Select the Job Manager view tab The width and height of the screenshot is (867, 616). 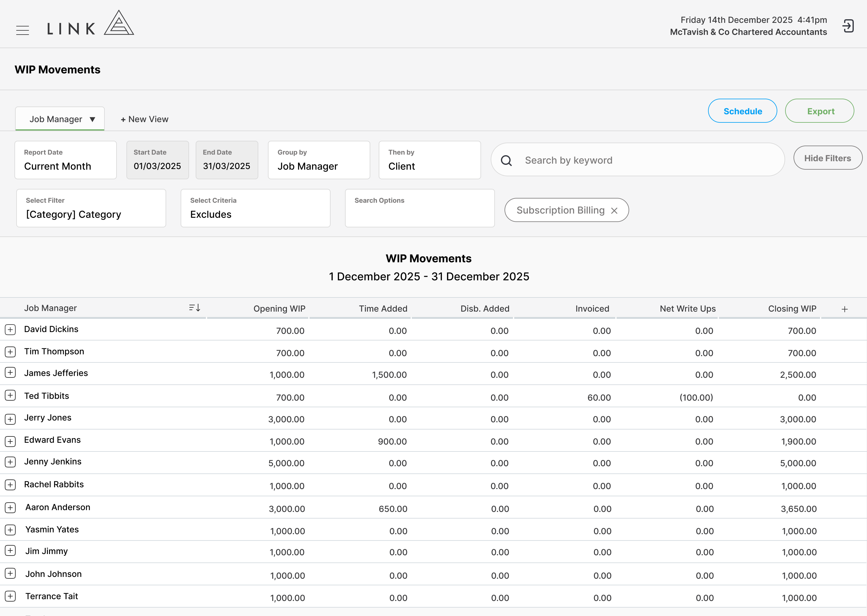[x=60, y=119]
